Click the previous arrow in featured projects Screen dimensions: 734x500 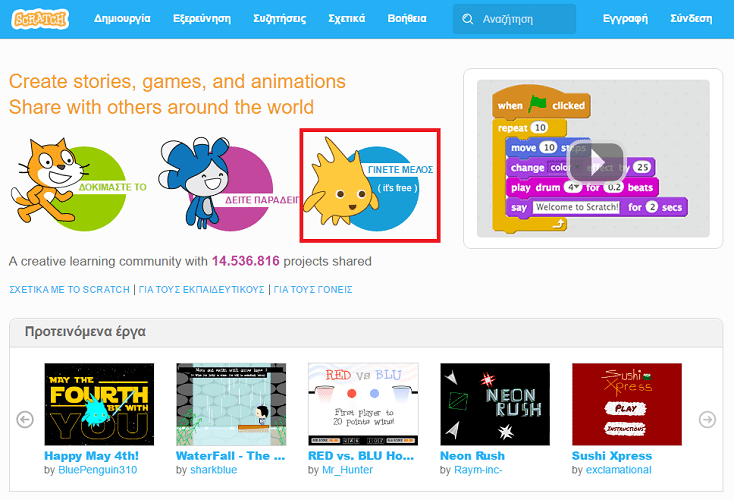tap(25, 419)
